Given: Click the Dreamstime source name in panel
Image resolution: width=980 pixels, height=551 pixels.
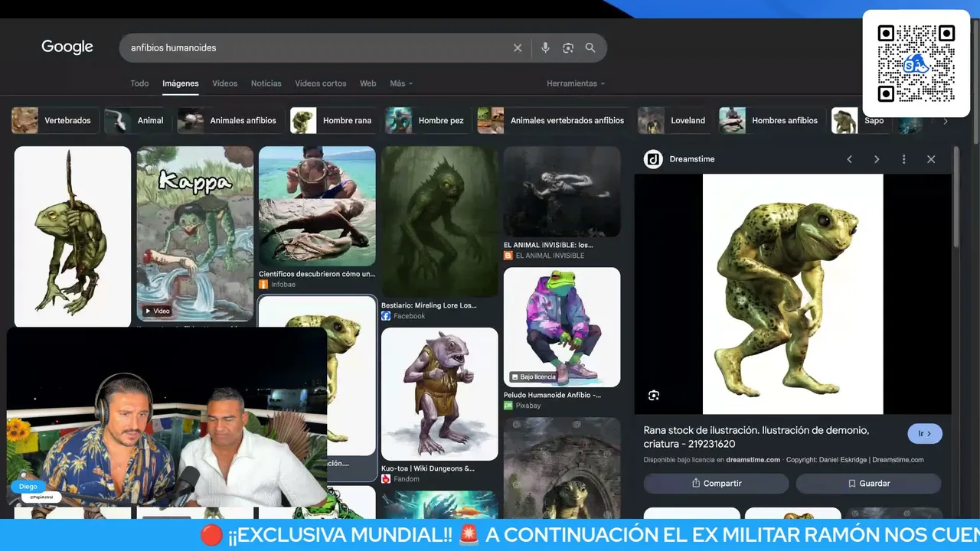Looking at the screenshot, I should point(692,159).
